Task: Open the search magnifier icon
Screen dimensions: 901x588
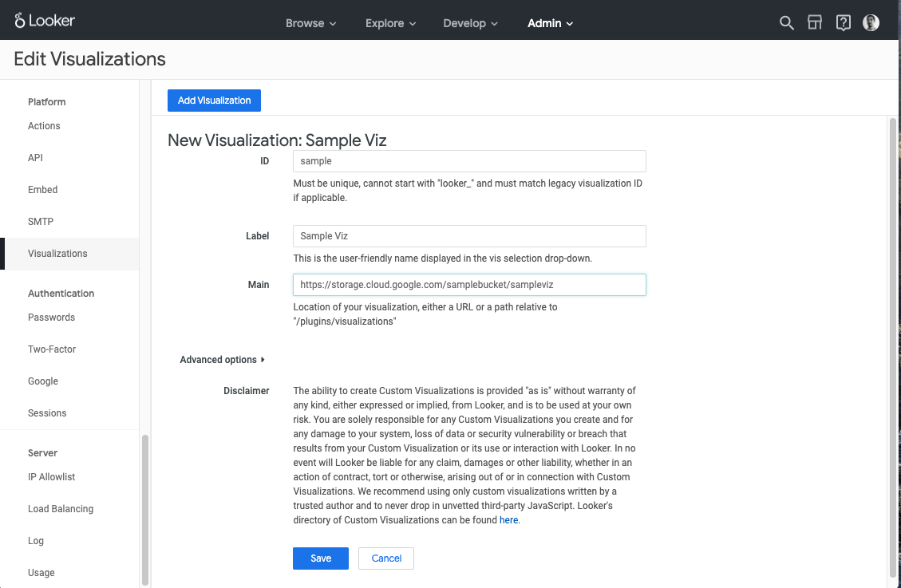Action: point(786,23)
